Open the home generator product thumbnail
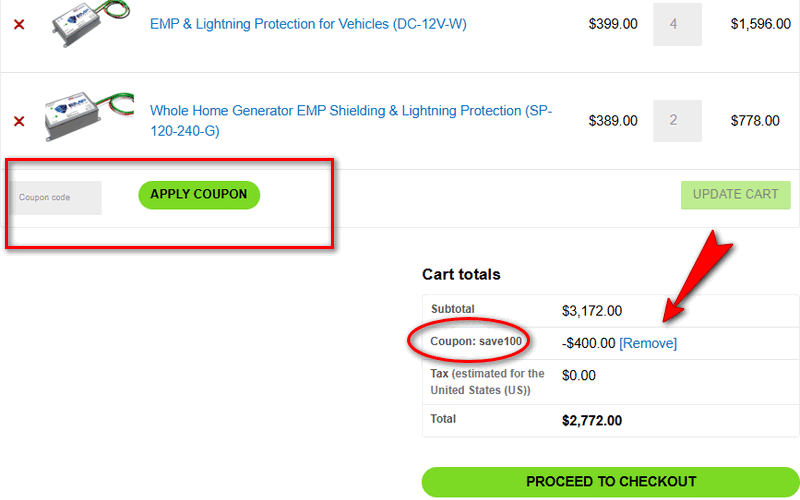 pos(82,118)
